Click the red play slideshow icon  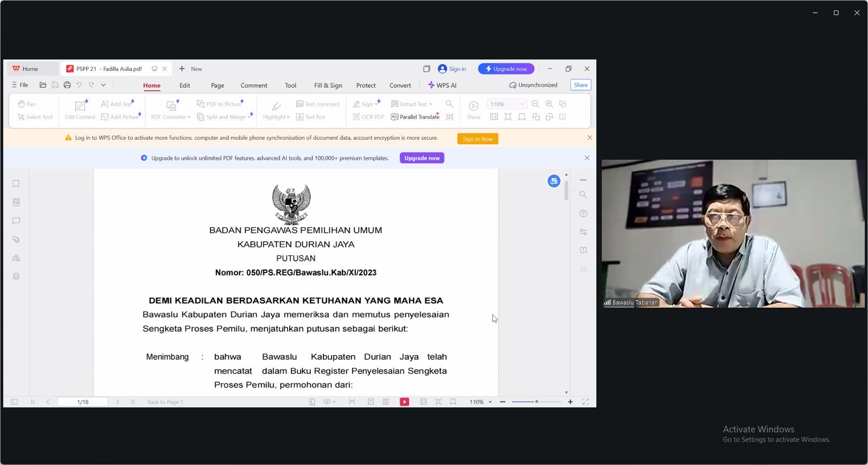point(405,402)
